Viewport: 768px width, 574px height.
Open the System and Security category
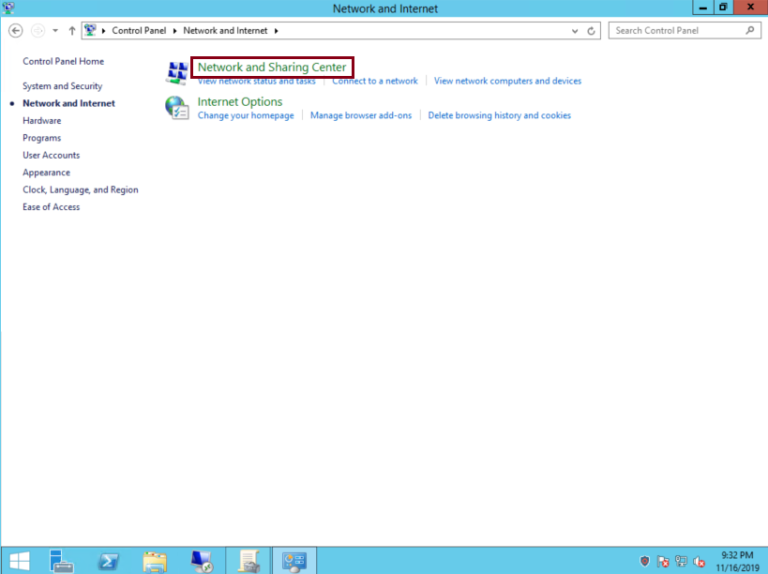pyautogui.click(x=62, y=86)
